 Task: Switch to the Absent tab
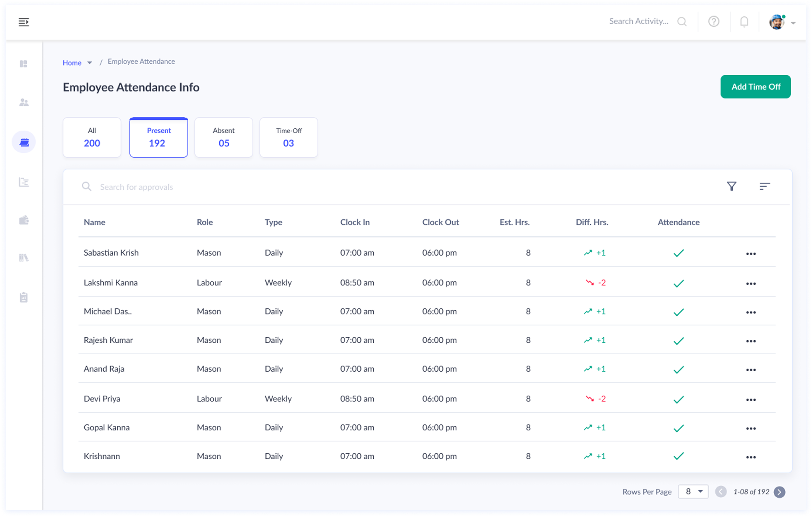(x=223, y=137)
